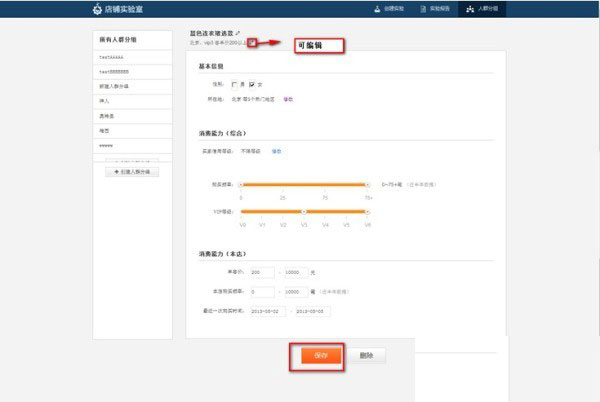Click the 店铺实验室 logo icon
Screen dimensions: 600x402
tap(97, 9)
